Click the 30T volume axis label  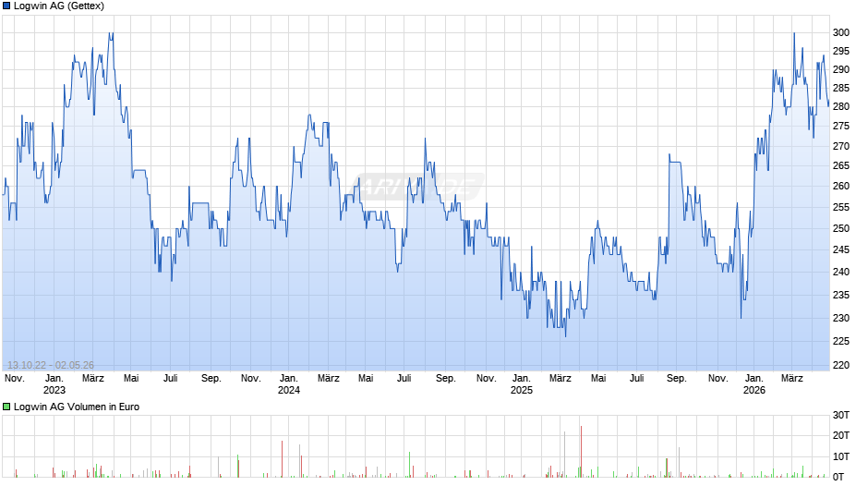coord(841,416)
